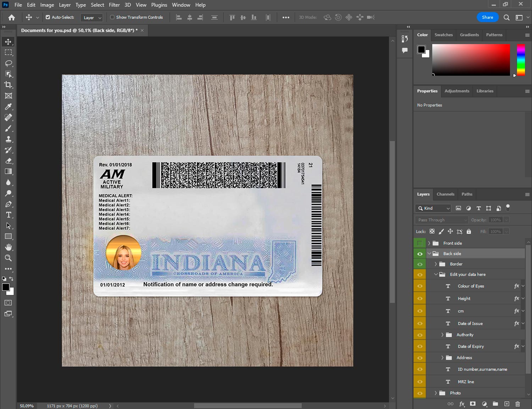Open the Filter menu
Viewport: 532px width, 409px height.
[x=114, y=5]
